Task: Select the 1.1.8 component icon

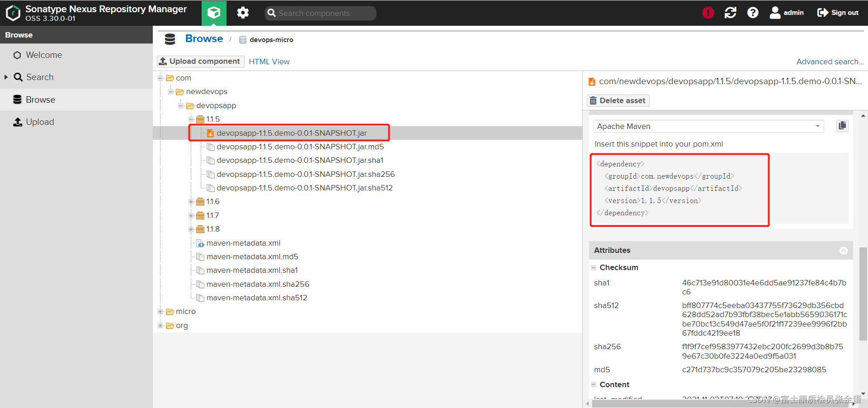Action: 200,229
